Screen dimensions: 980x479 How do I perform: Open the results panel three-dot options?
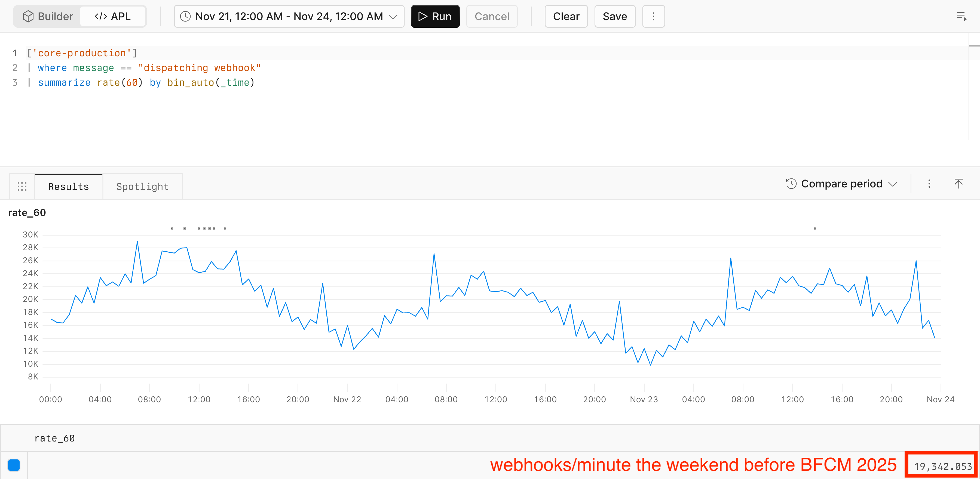point(929,184)
